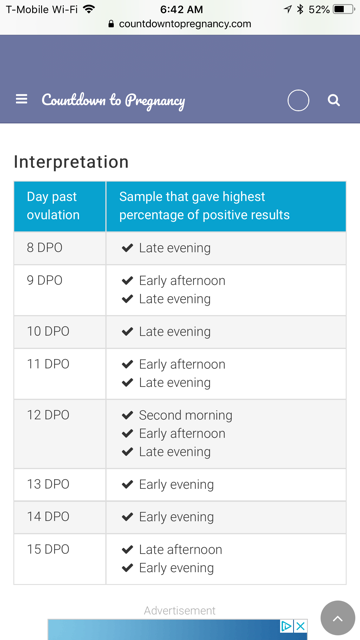Click the Countdown to Pregnancy logo
360x640 pixels.
tap(113, 100)
